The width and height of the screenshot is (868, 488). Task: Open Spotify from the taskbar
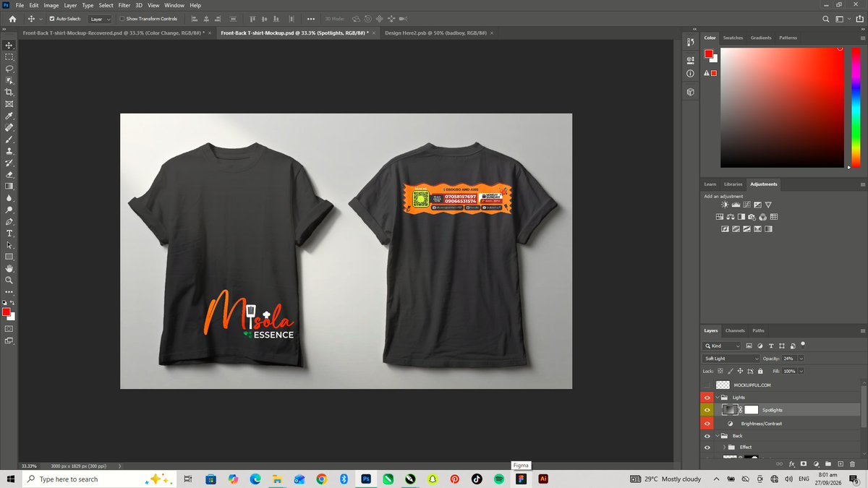click(498, 479)
